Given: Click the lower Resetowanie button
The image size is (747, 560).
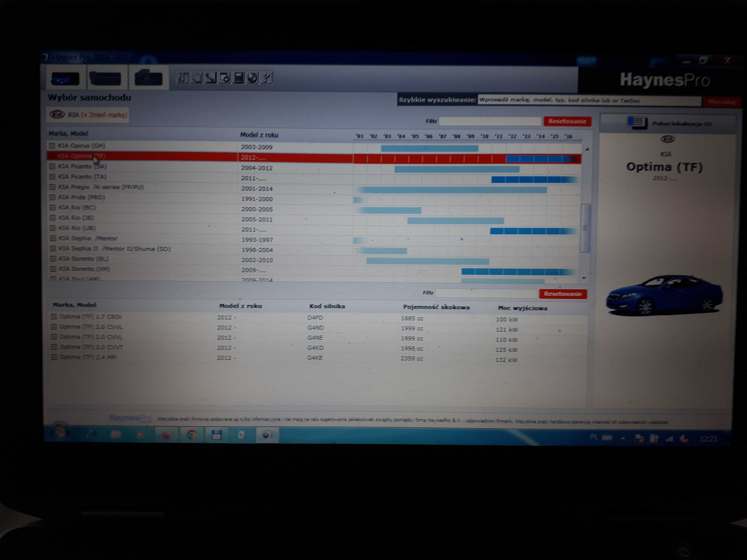Looking at the screenshot, I should coord(563,294).
